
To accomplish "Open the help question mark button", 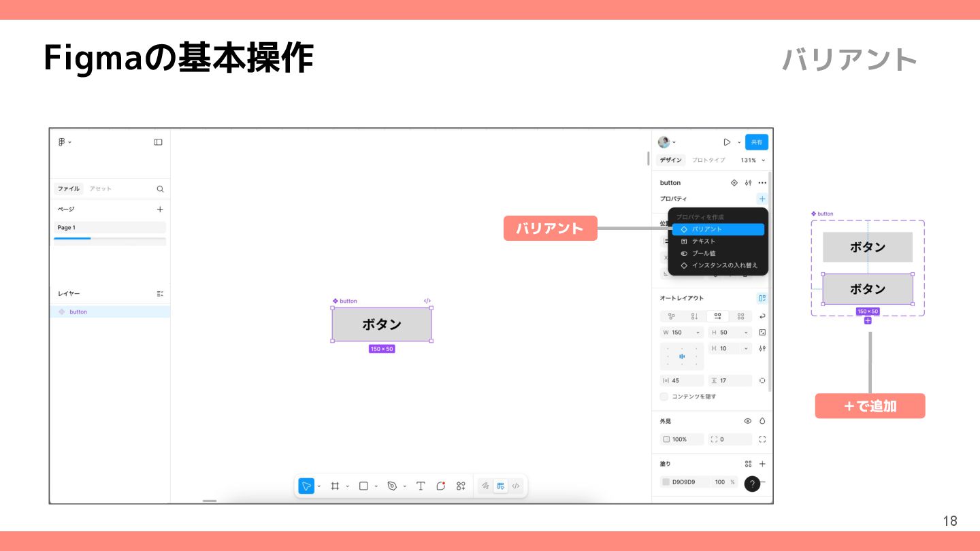I will click(x=752, y=484).
